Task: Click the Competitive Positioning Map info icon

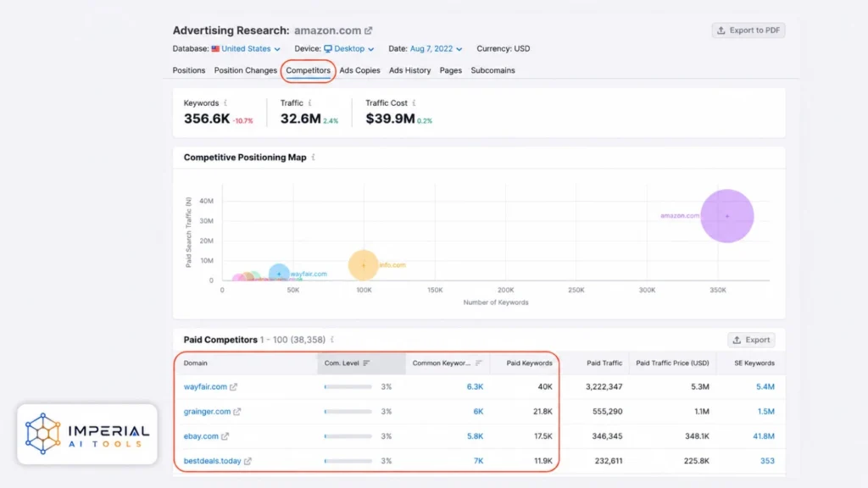Action: pos(314,157)
